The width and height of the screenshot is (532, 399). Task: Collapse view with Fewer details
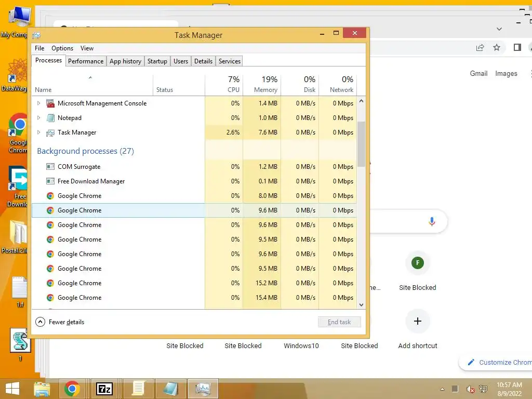(60, 322)
